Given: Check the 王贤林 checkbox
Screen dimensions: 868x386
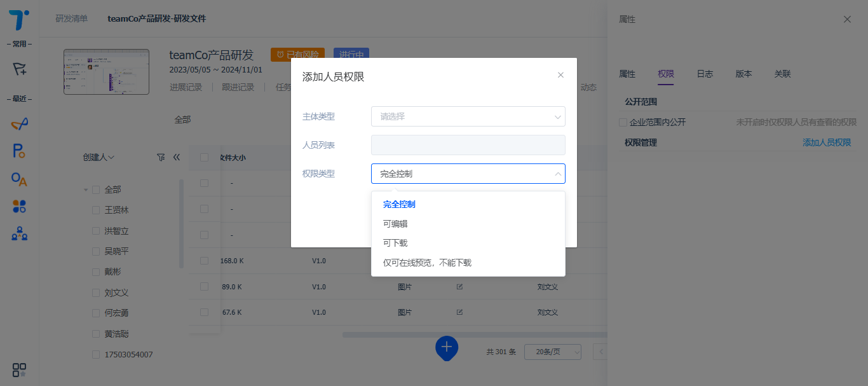Looking at the screenshot, I should tap(96, 210).
